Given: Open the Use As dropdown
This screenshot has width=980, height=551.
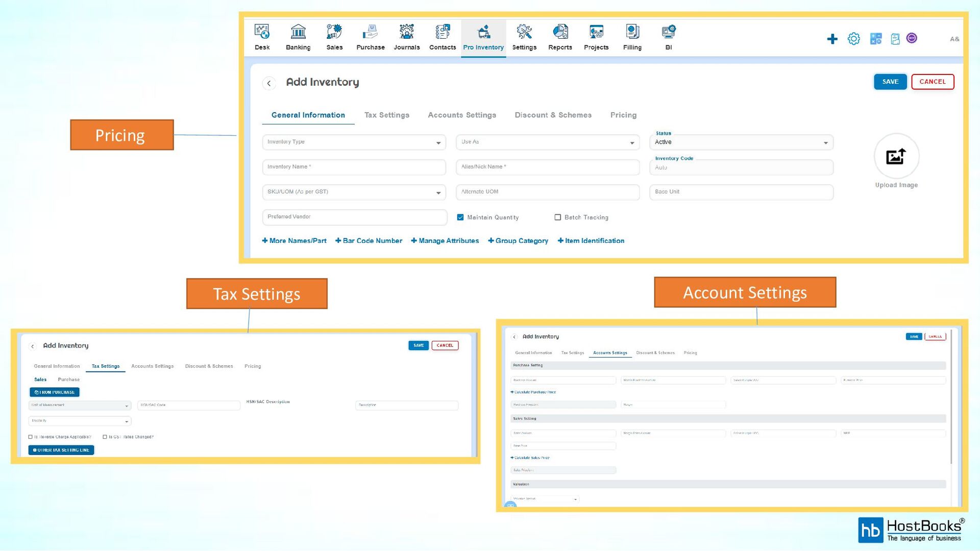Looking at the screenshot, I should click(x=547, y=142).
